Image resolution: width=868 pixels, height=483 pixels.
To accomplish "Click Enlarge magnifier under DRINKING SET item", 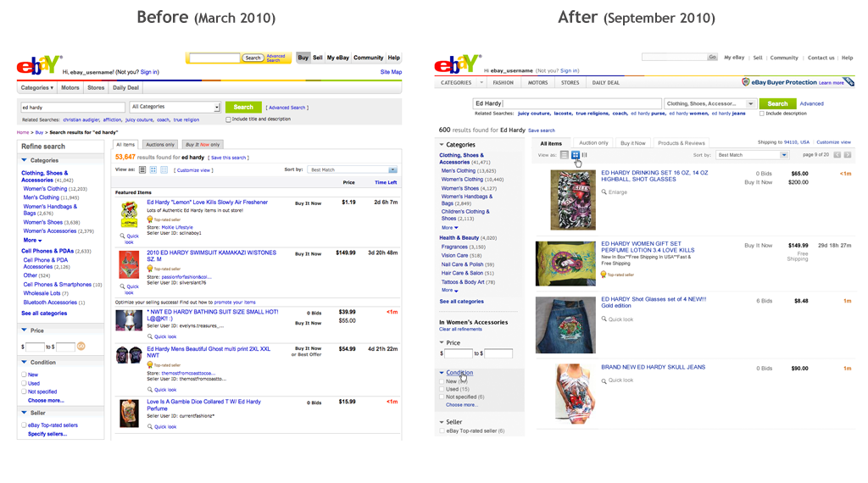I will (x=604, y=192).
